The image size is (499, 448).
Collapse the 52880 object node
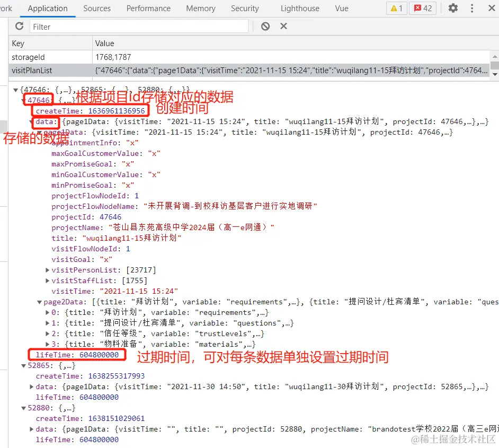pyautogui.click(x=23, y=408)
